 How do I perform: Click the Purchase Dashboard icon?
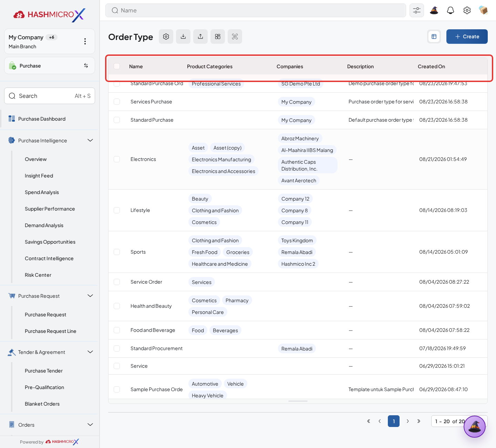tap(12, 119)
